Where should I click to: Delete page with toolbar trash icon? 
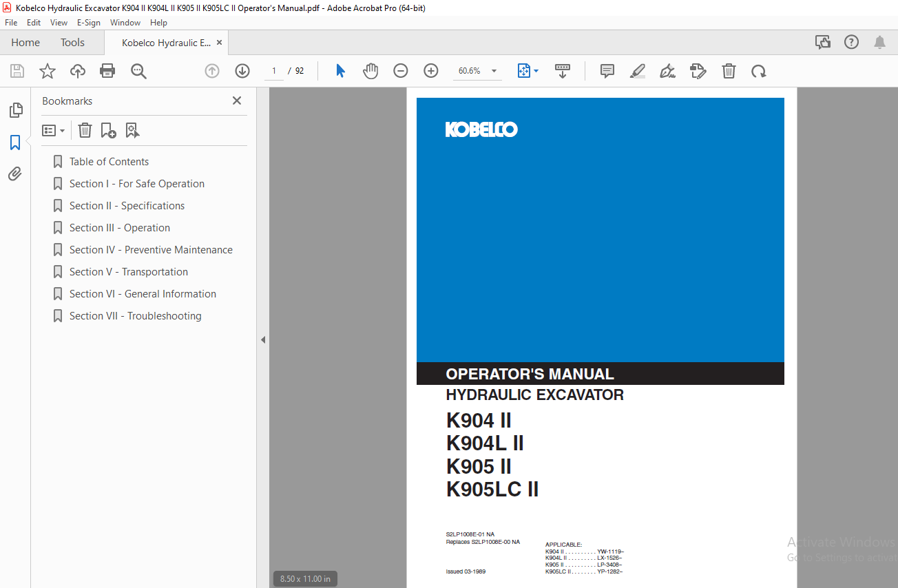pyautogui.click(x=729, y=71)
